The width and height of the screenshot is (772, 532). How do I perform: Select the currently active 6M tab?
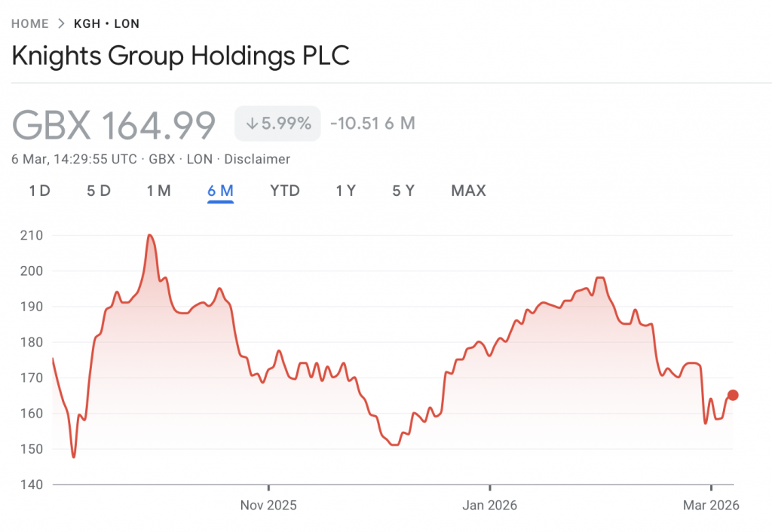click(x=219, y=191)
